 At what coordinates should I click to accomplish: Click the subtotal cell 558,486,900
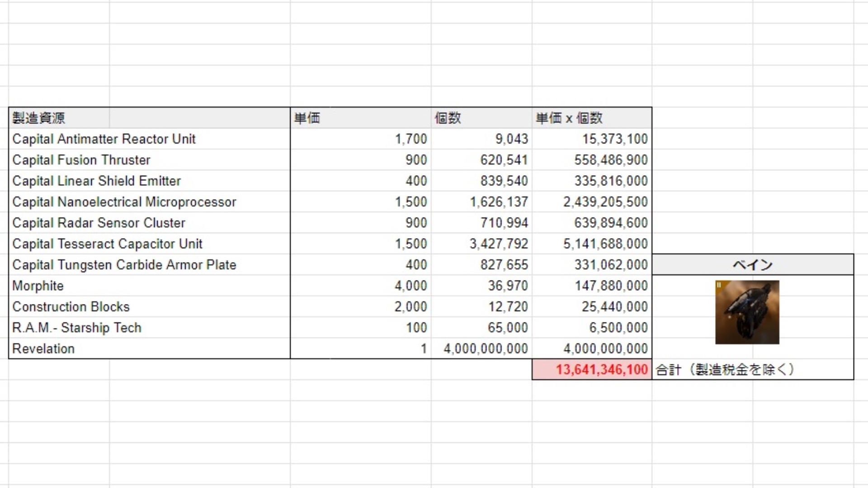[x=592, y=160]
